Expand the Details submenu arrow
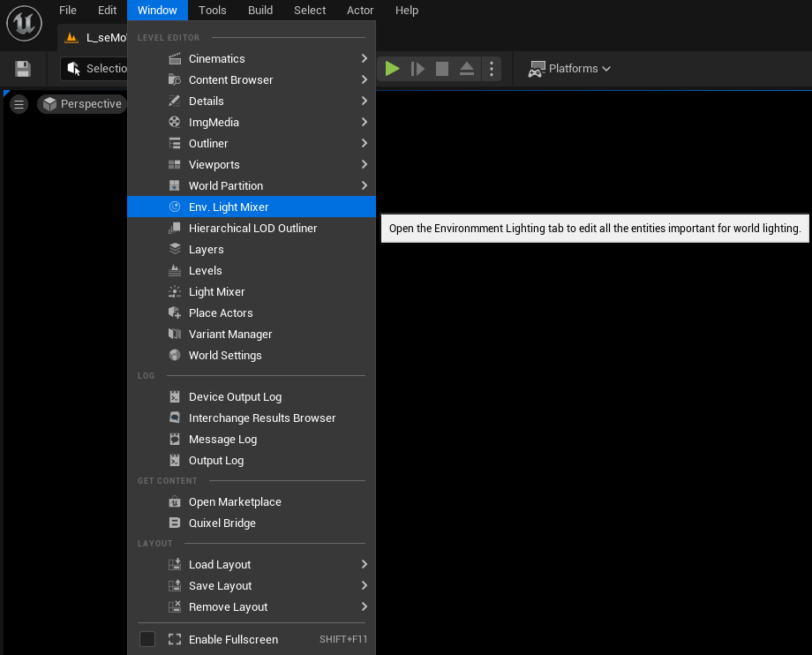Viewport: 812px width, 655px height. tap(364, 101)
